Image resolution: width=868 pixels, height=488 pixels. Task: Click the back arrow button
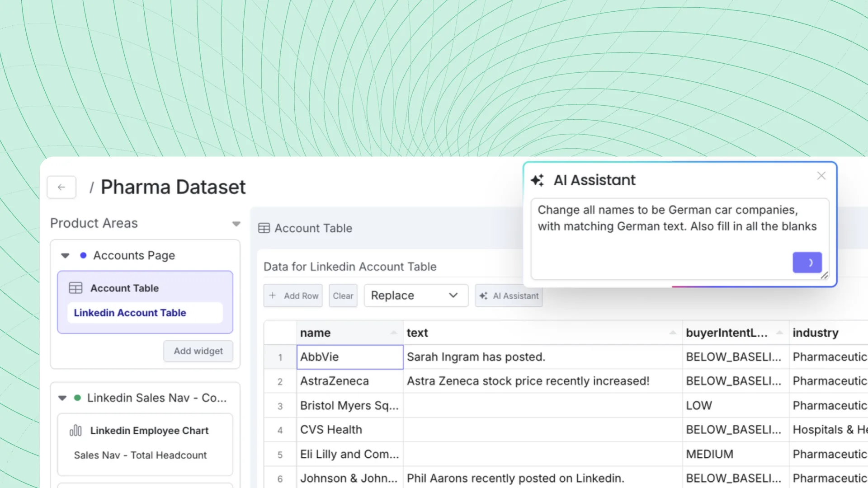click(61, 187)
